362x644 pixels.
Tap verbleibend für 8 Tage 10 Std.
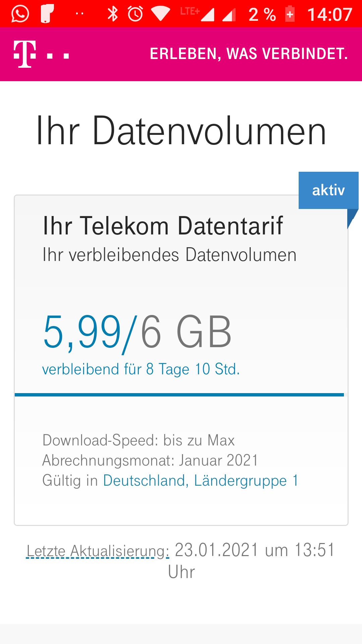click(x=141, y=369)
